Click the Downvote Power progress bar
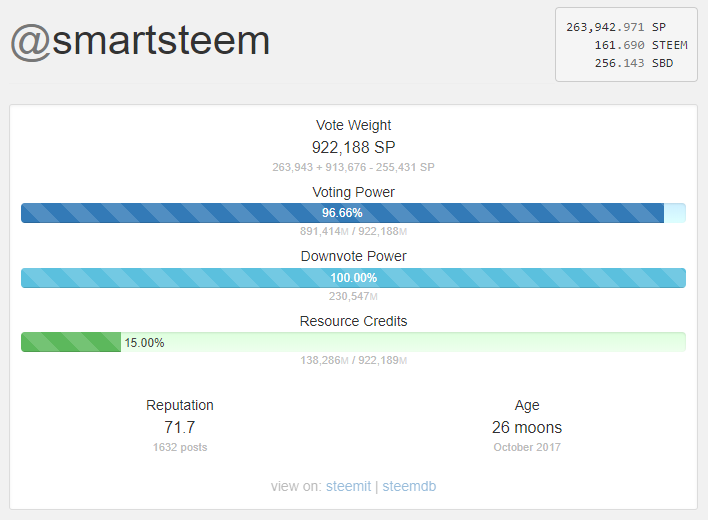 [x=354, y=278]
